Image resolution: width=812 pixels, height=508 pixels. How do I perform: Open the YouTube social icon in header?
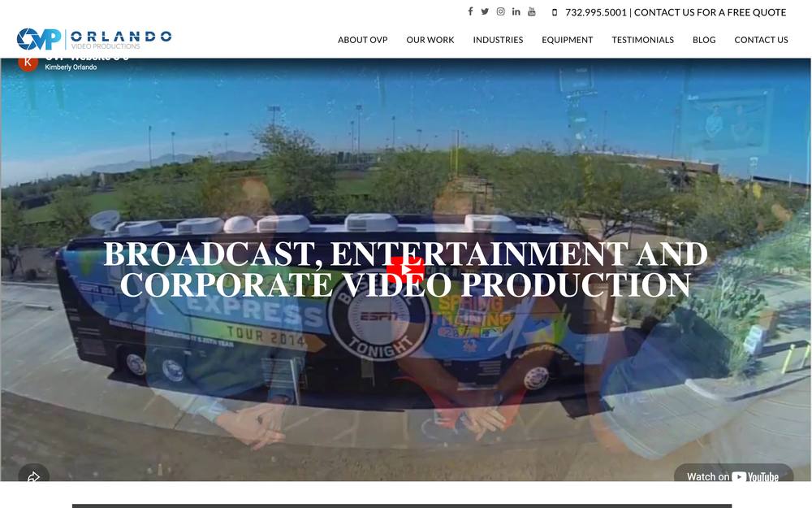click(x=531, y=11)
